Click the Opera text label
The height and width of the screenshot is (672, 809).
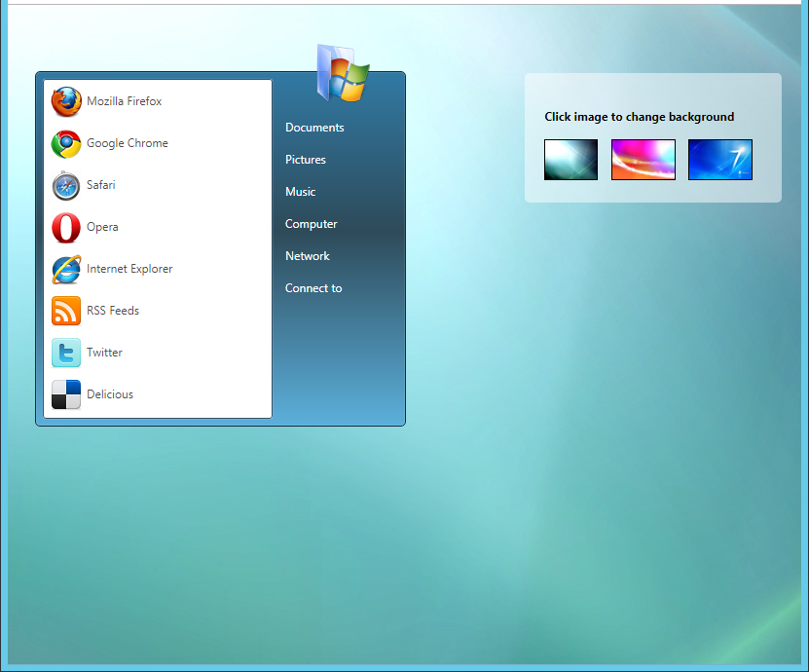point(102,227)
